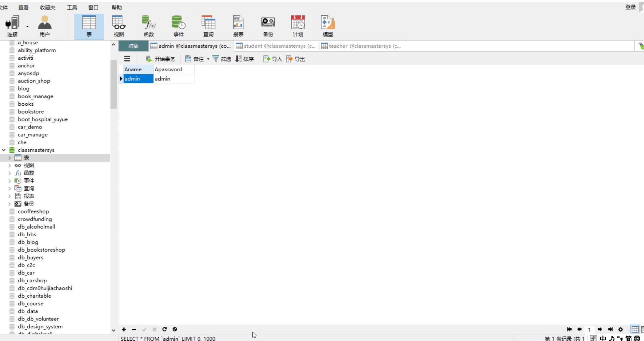Stop loading with the stop icon
Viewport: 644px width, 341px height.
coord(175,329)
